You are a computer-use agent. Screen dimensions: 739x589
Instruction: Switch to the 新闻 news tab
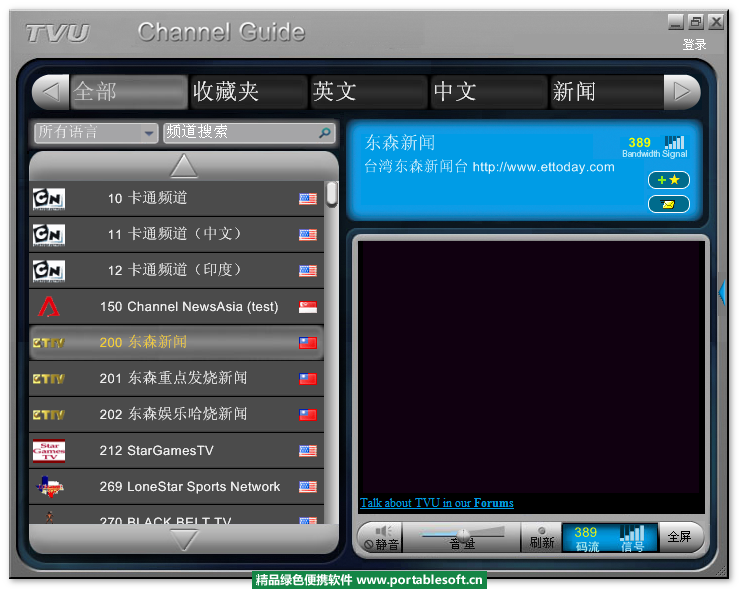tap(604, 92)
